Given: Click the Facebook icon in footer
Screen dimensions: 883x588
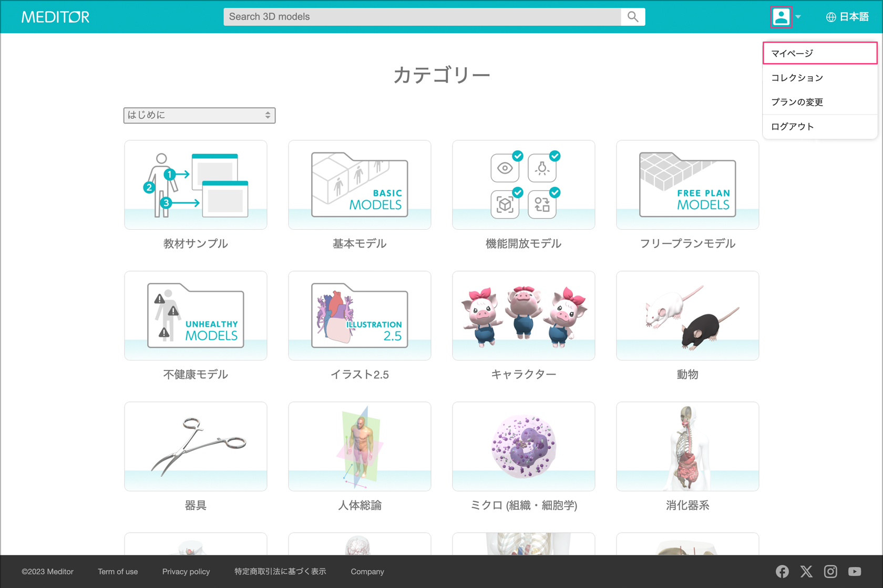Looking at the screenshot, I should pyautogui.click(x=782, y=571).
